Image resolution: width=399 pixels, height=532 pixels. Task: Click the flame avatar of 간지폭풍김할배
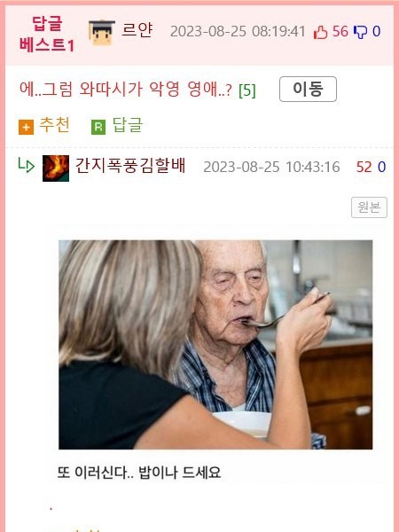coord(56,168)
